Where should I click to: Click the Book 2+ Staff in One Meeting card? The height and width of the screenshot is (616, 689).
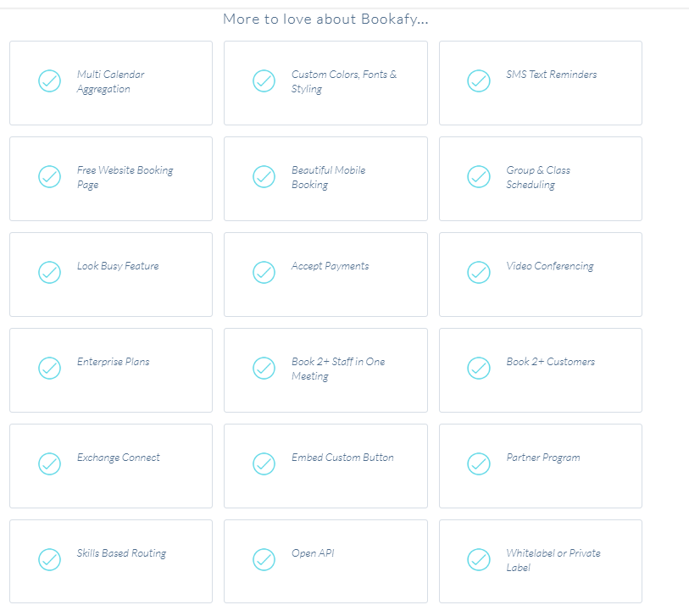[x=325, y=369]
